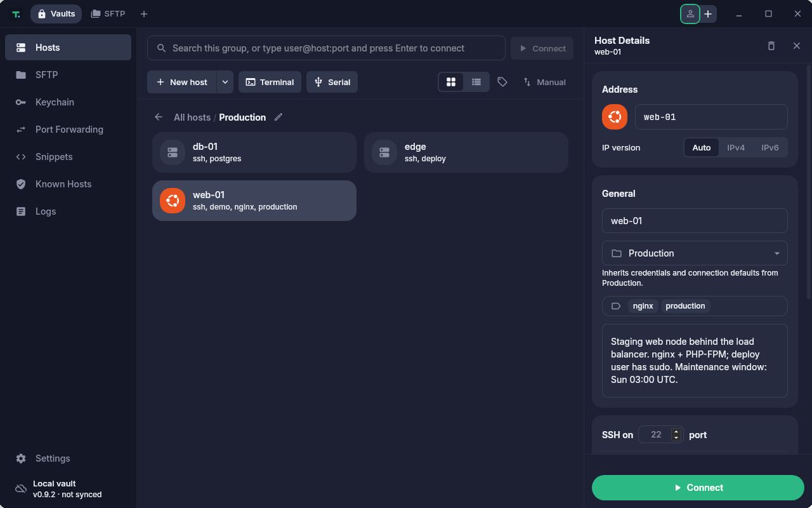Increase the SSH port number stepper

676,431
